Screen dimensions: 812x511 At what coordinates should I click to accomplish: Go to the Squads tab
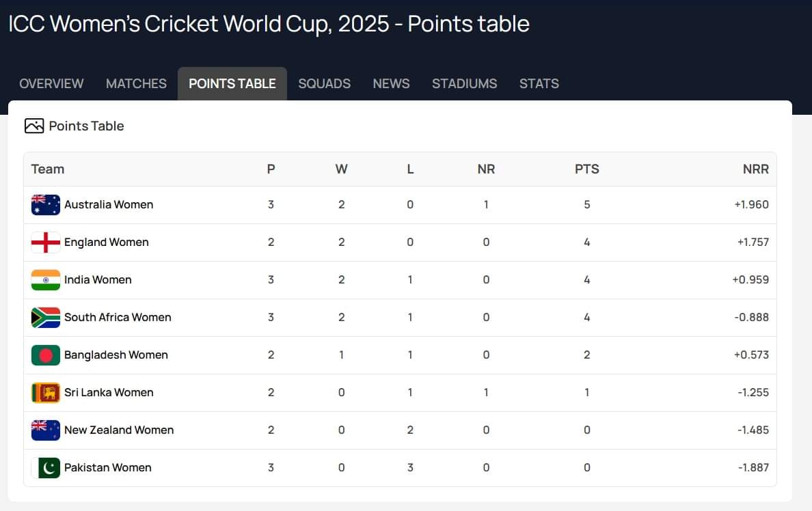coord(324,83)
